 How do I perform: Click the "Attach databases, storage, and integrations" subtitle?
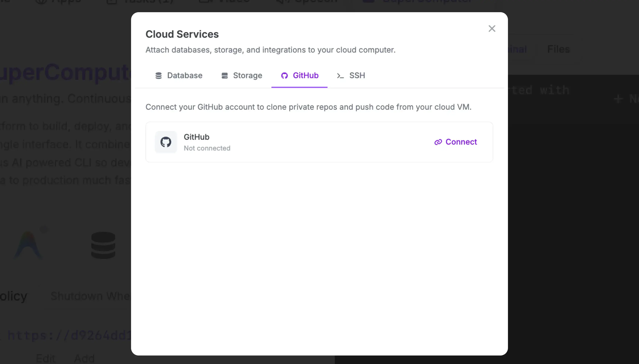[x=270, y=50]
